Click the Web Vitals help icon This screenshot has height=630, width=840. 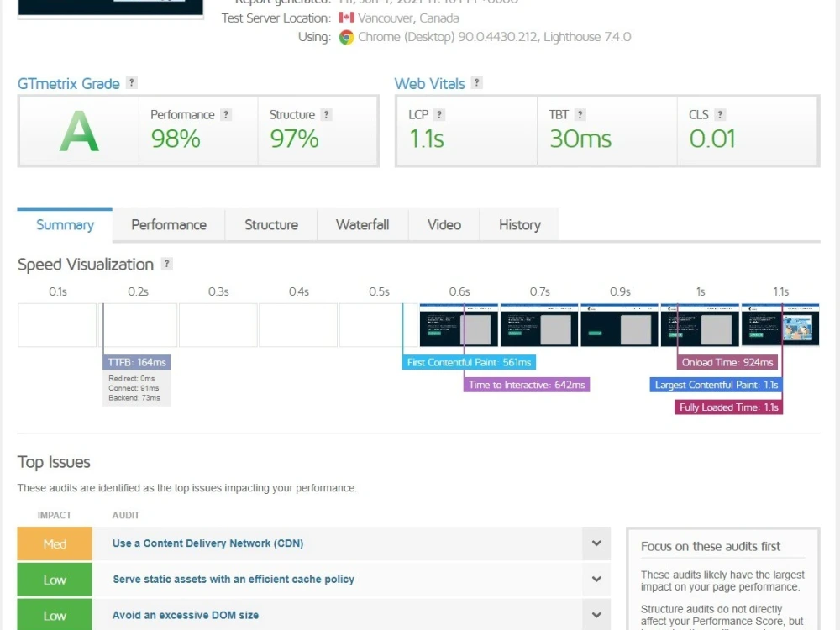click(476, 83)
